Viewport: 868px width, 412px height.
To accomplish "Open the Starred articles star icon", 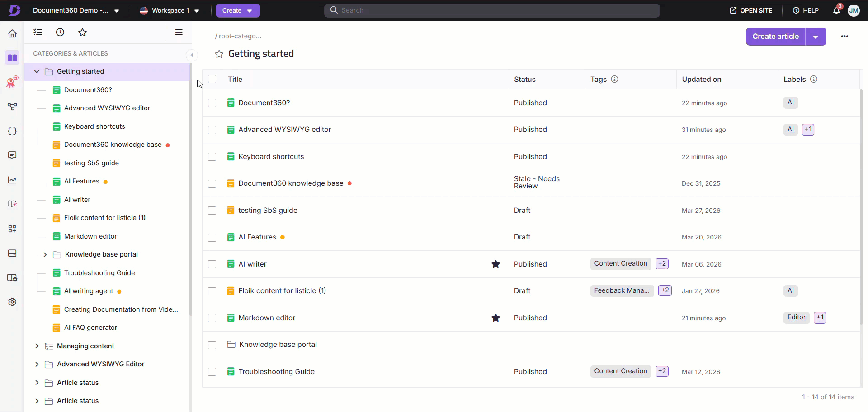I will [82, 32].
